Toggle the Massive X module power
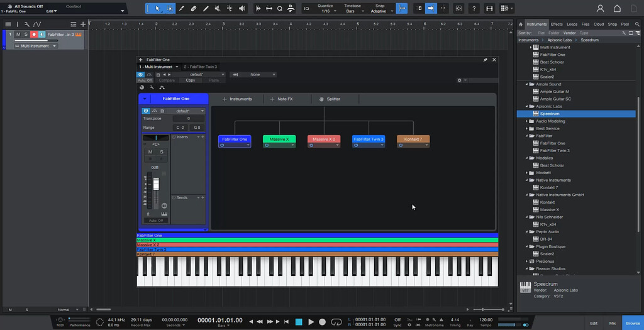The image size is (644, 330). coord(267,145)
